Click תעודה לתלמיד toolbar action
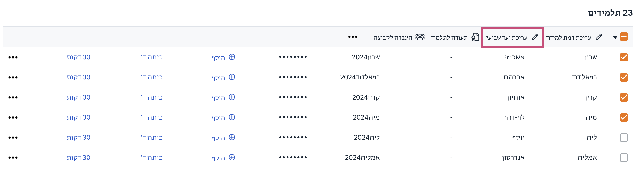644x171 pixels. (x=455, y=37)
